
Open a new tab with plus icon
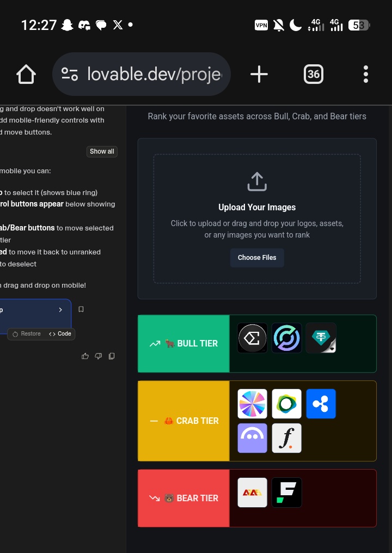coord(259,75)
